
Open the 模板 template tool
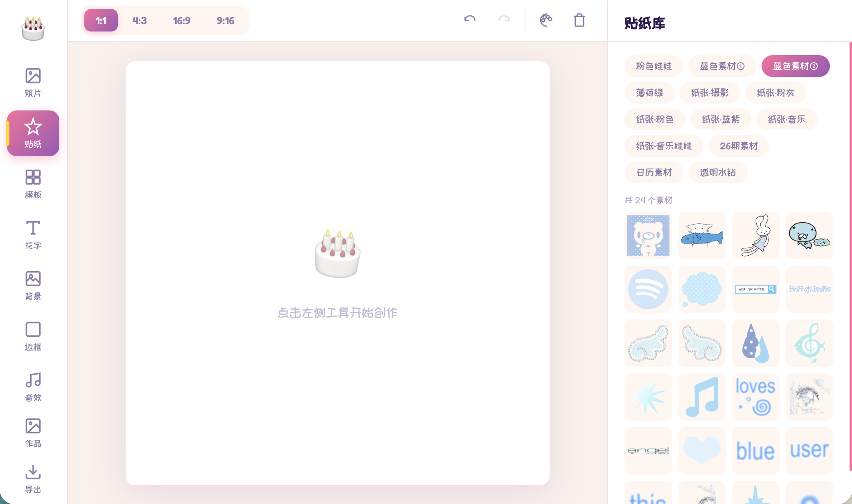pos(33,184)
